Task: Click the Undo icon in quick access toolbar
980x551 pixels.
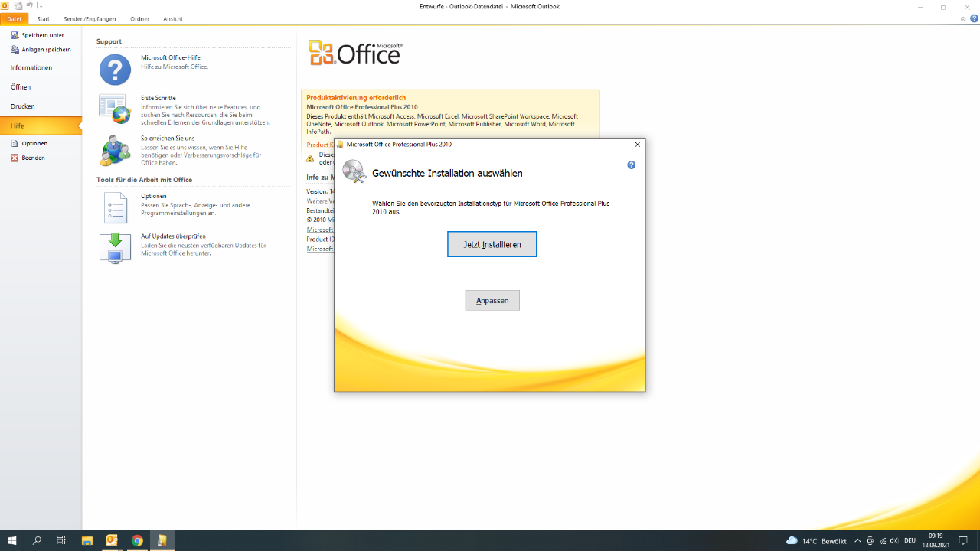Action: pos(30,5)
